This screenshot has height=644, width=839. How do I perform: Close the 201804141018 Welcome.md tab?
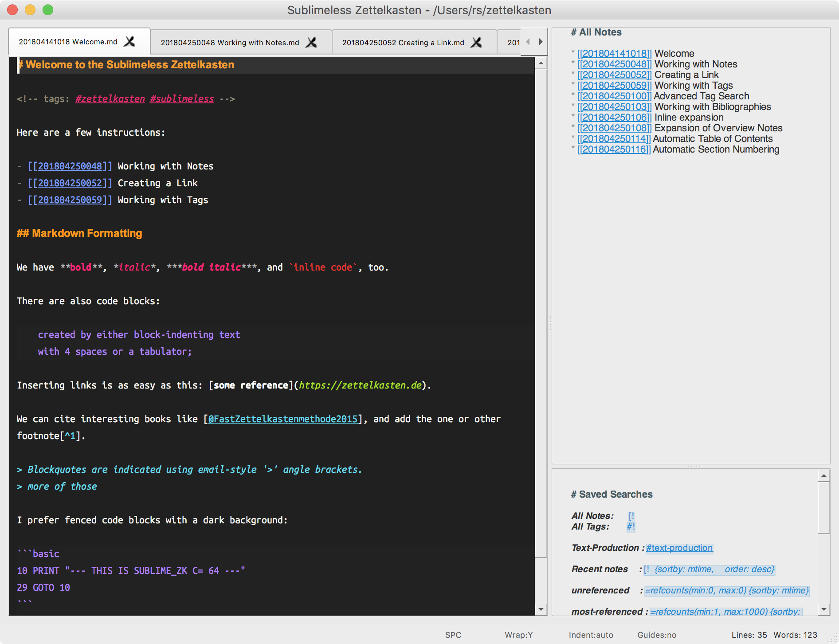(x=129, y=42)
